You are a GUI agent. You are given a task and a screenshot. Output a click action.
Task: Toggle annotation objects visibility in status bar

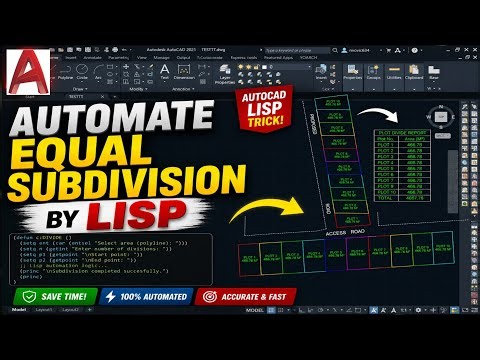pyautogui.click(x=374, y=310)
